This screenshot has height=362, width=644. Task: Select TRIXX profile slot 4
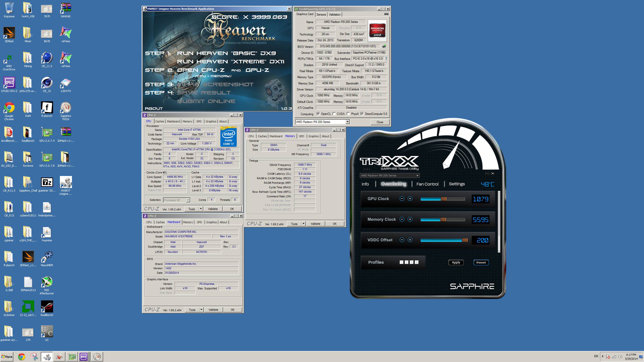pos(417,262)
